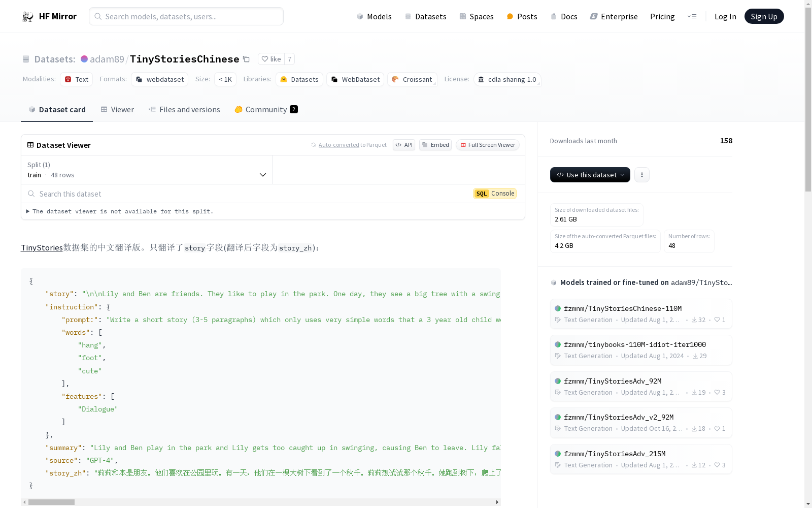
Task: Click the page vertical scrollbar thumb
Action: click(808, 100)
